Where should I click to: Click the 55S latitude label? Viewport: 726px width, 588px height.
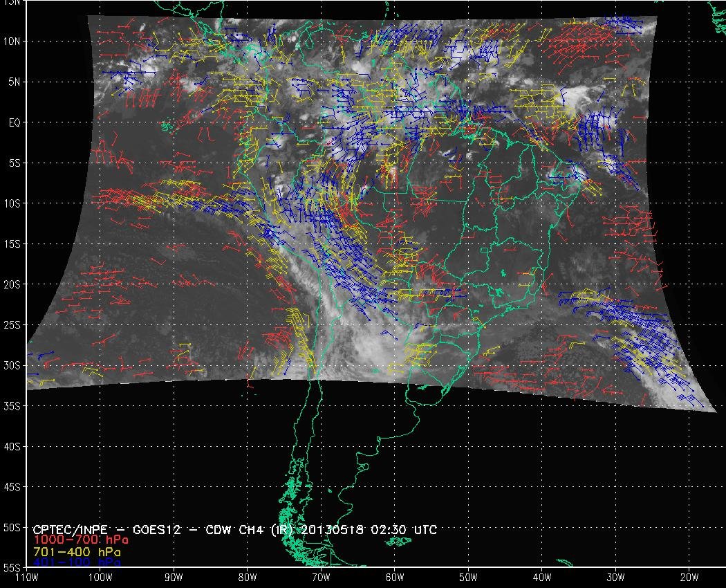[x=12, y=568]
